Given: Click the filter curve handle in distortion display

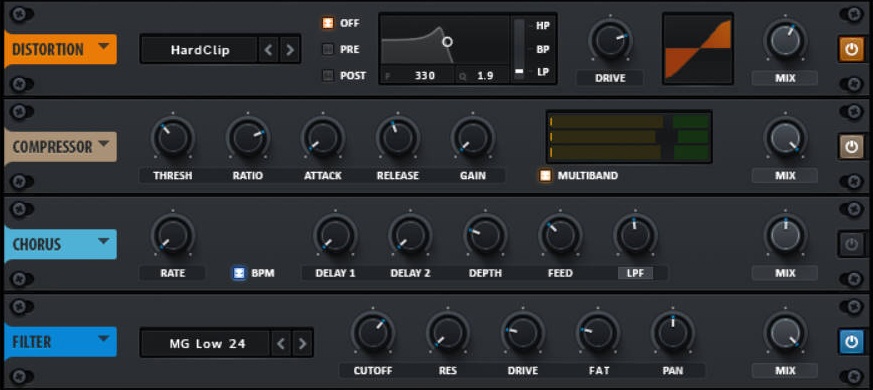Looking at the screenshot, I should [x=447, y=41].
